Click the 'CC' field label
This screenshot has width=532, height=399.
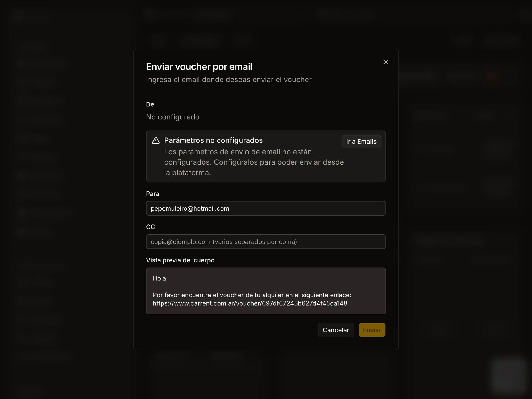click(x=150, y=227)
